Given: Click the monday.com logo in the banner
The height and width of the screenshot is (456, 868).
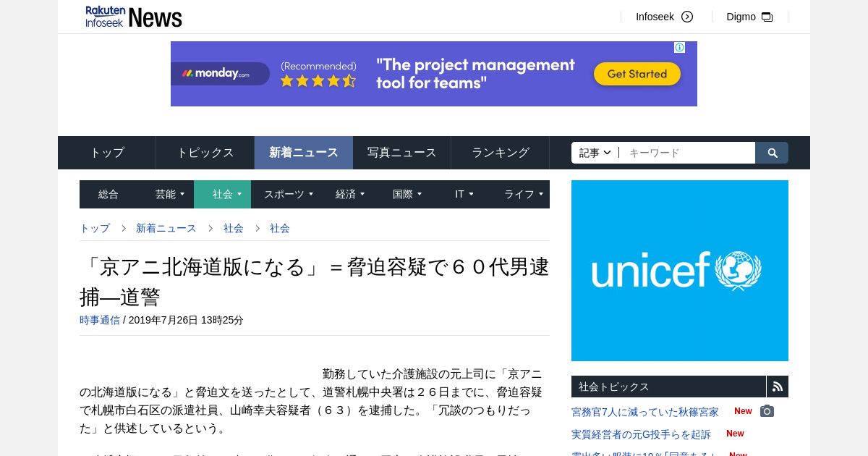Looking at the screenshot, I should point(216,74).
